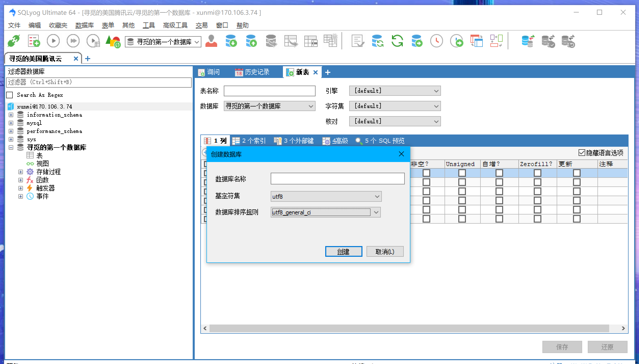Image resolution: width=639 pixels, height=364 pixels.
Task: Click database icon with green right arrow
Action: (x=417, y=41)
